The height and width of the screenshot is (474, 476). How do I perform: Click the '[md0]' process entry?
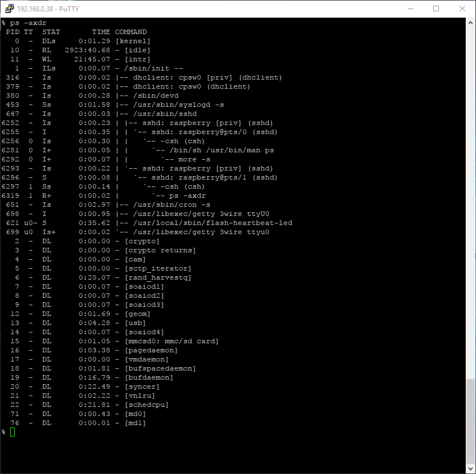click(135, 414)
